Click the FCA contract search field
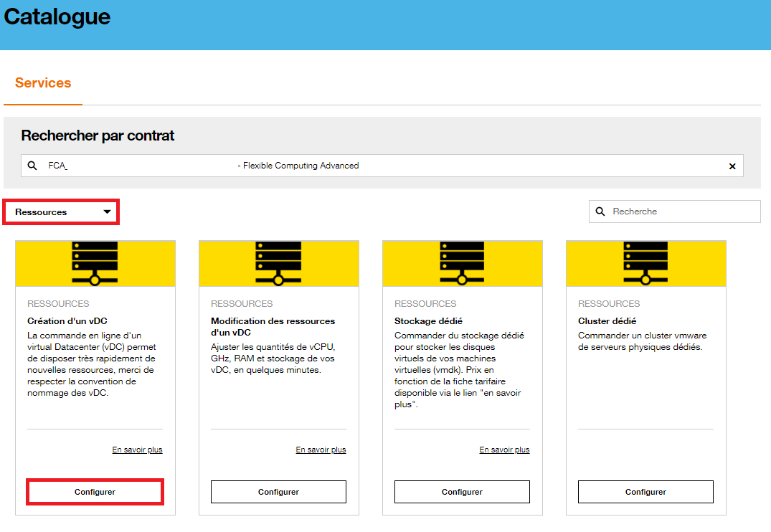Viewport: 771px width, 532px height. coord(382,166)
